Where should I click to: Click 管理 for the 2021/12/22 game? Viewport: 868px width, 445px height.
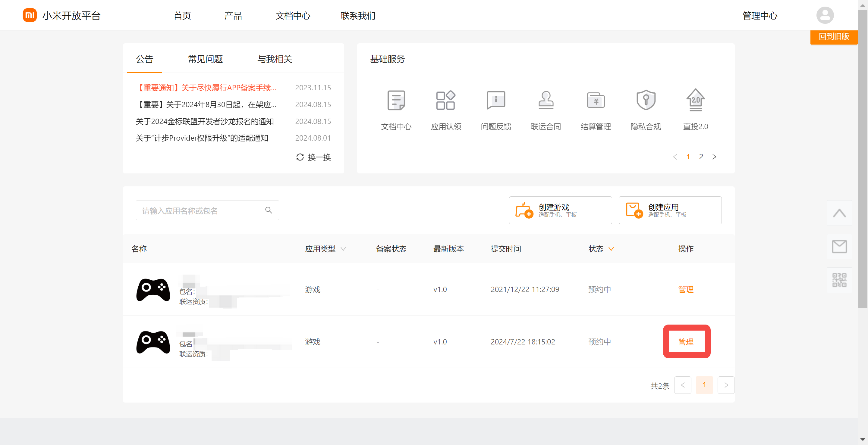(686, 289)
